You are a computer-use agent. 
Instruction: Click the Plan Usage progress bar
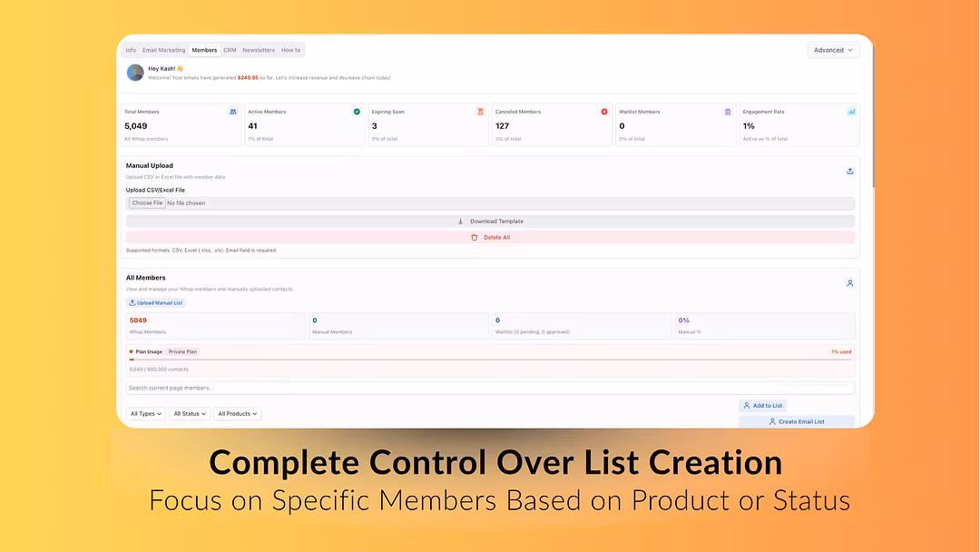tap(490, 360)
